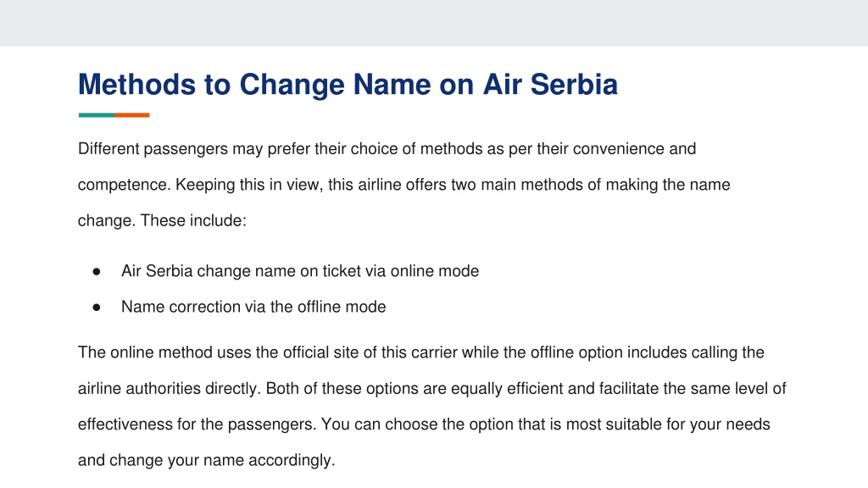Click 'Name correction via the offline mode' text
This screenshot has width=868, height=488.
253,307
